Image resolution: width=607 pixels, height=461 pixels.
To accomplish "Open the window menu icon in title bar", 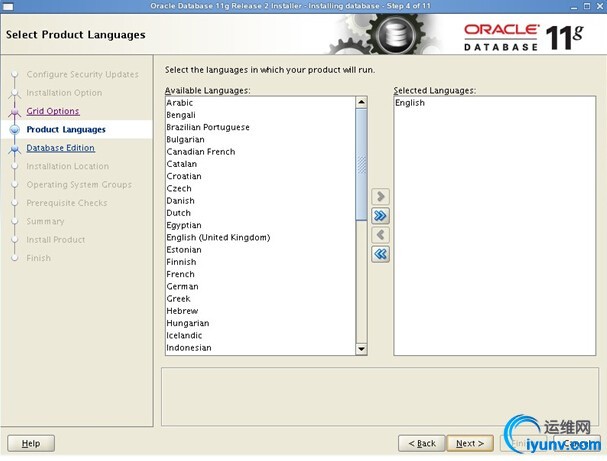I will [x=8, y=6].
